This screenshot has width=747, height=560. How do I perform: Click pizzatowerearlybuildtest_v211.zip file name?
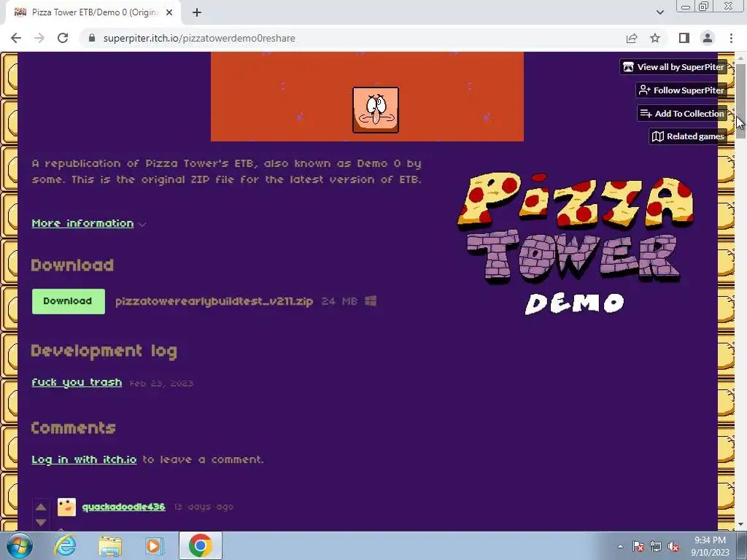[214, 301]
